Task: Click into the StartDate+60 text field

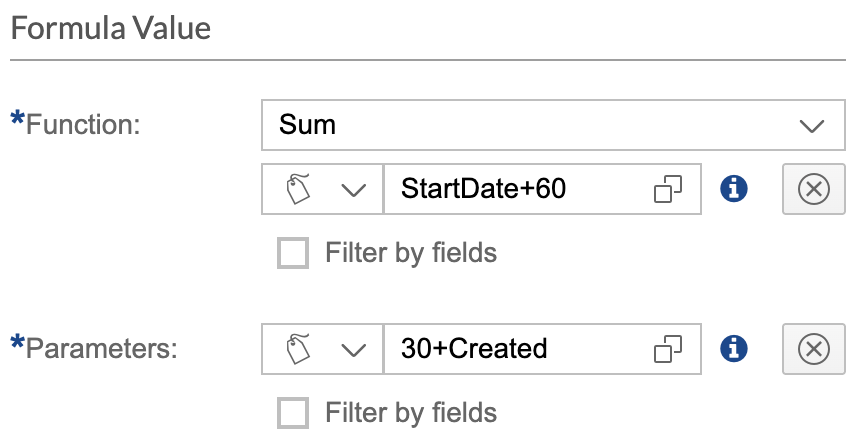Action: (x=510, y=188)
